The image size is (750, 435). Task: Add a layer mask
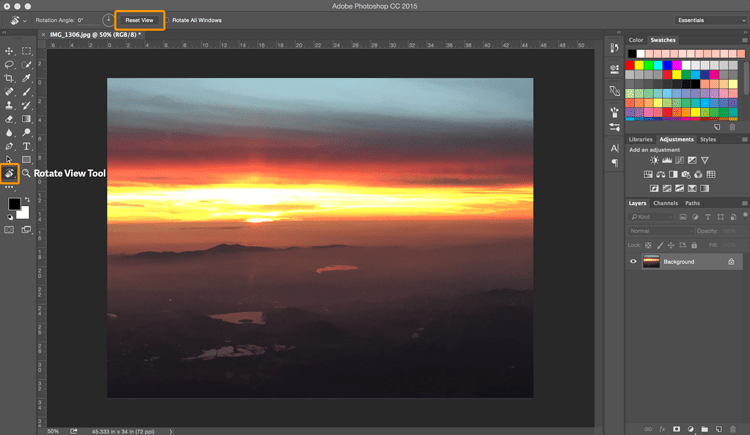(x=676, y=429)
